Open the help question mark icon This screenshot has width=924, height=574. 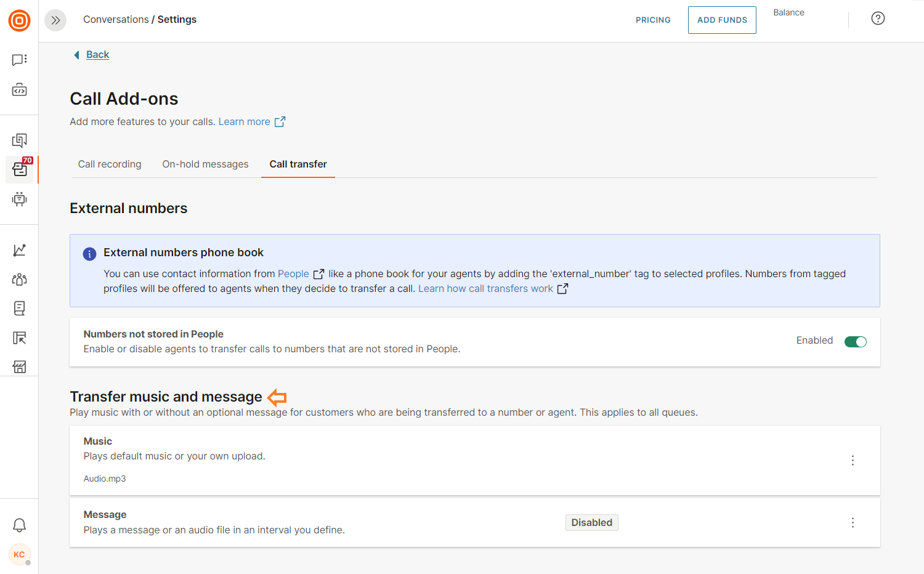(x=878, y=18)
